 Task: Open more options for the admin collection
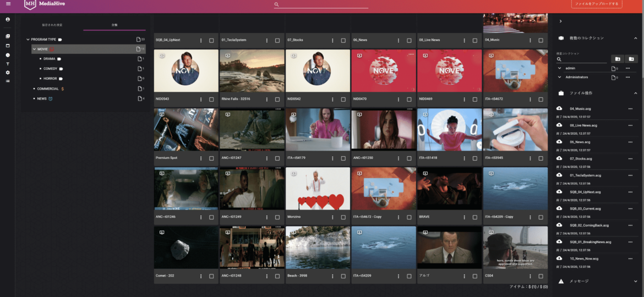(x=627, y=68)
